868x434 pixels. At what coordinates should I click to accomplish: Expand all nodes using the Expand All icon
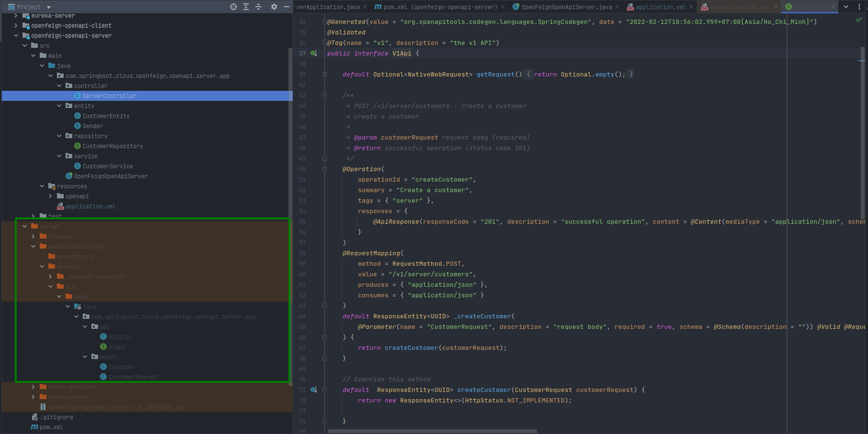(246, 7)
